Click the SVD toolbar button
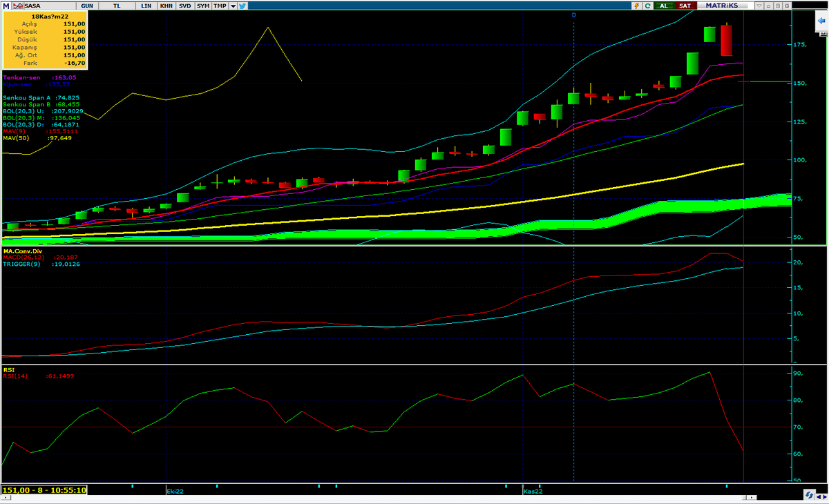Viewport: 829px width, 504px height. [x=184, y=6]
